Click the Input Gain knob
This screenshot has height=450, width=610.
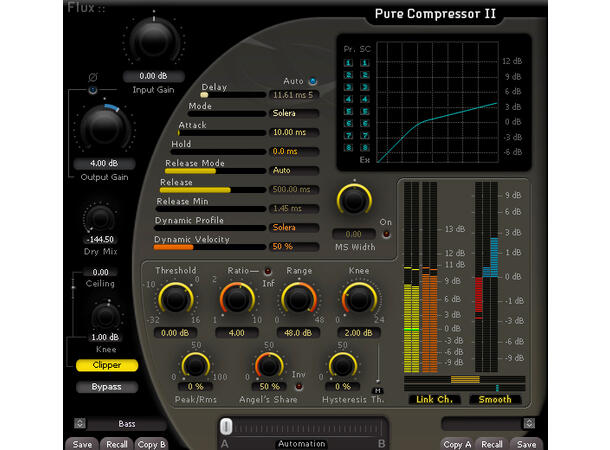[153, 41]
